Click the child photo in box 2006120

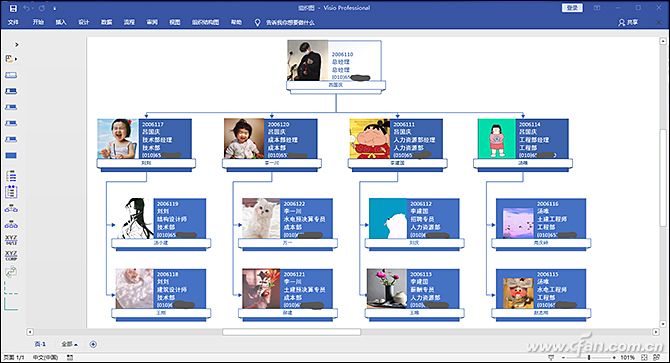[244, 139]
